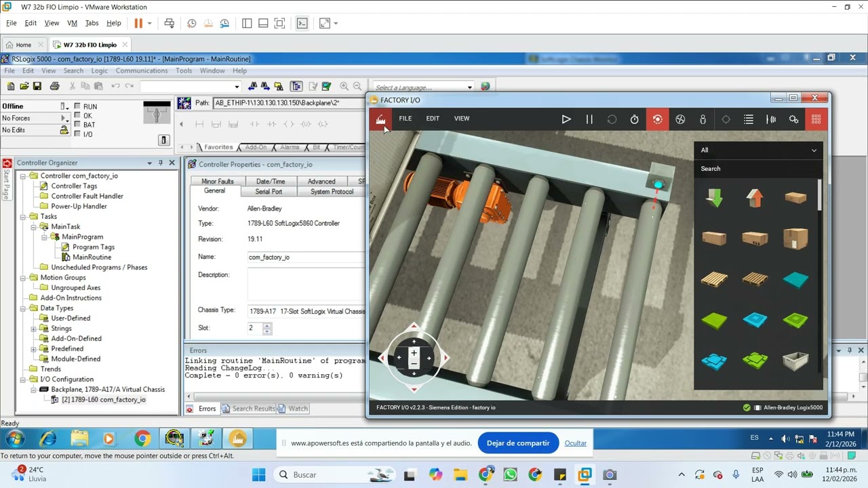Click the Dejar de compartir button

pos(518,443)
